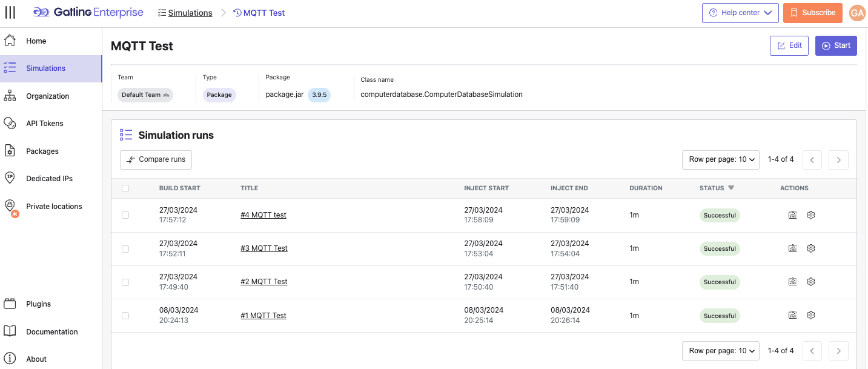Click the Package type chip
The width and height of the screenshot is (868, 369).
pyautogui.click(x=219, y=95)
